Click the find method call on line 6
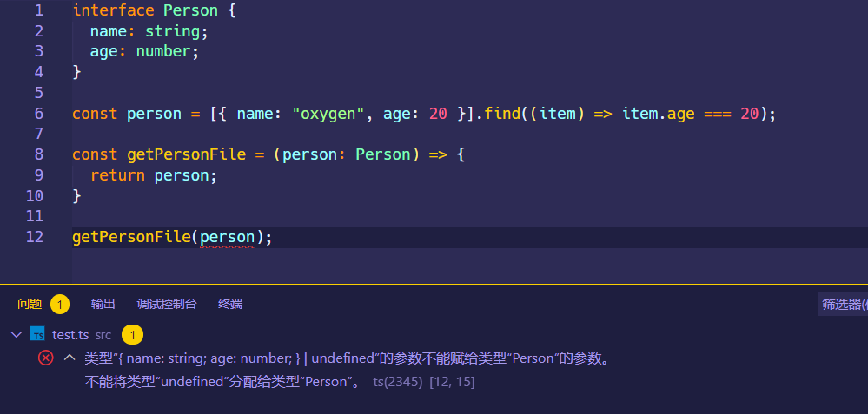Viewport: 868px width, 414px height. [502, 114]
